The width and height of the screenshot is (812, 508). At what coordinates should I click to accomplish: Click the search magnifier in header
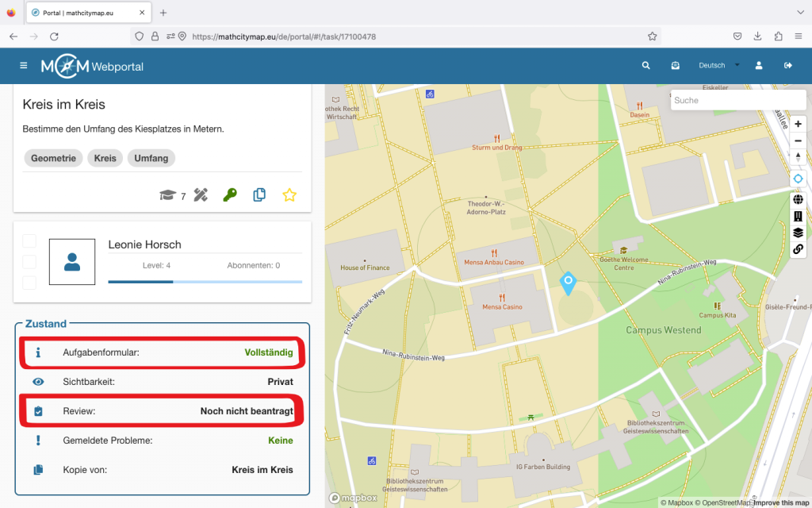point(646,66)
